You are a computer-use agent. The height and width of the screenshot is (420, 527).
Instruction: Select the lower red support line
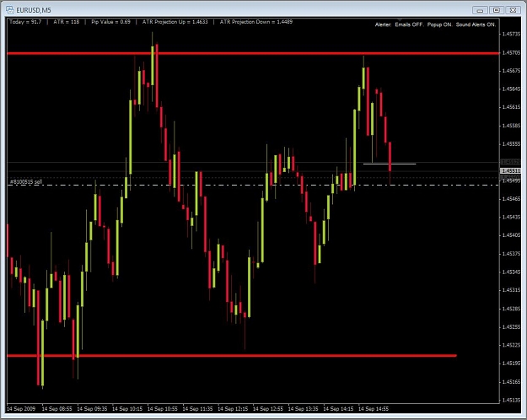click(232, 355)
